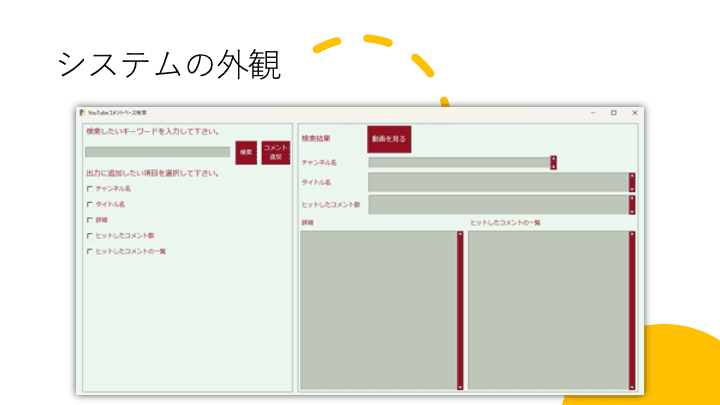Click the 詳細 text area scrollbar
The height and width of the screenshot is (405, 720).
pyautogui.click(x=460, y=310)
